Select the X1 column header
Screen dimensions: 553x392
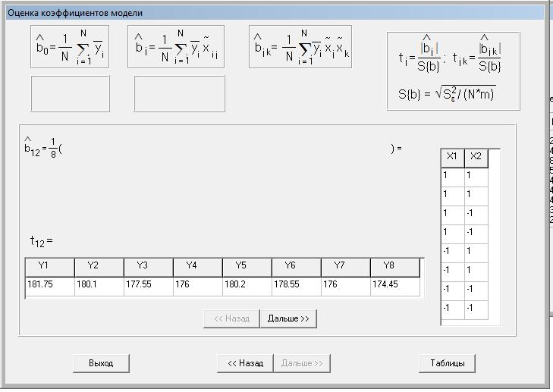click(452, 158)
